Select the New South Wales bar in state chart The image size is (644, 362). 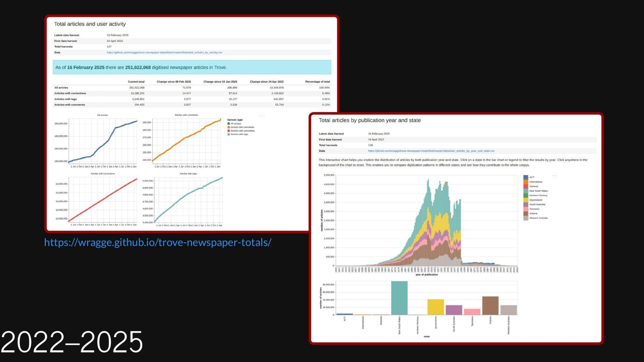(x=399, y=298)
